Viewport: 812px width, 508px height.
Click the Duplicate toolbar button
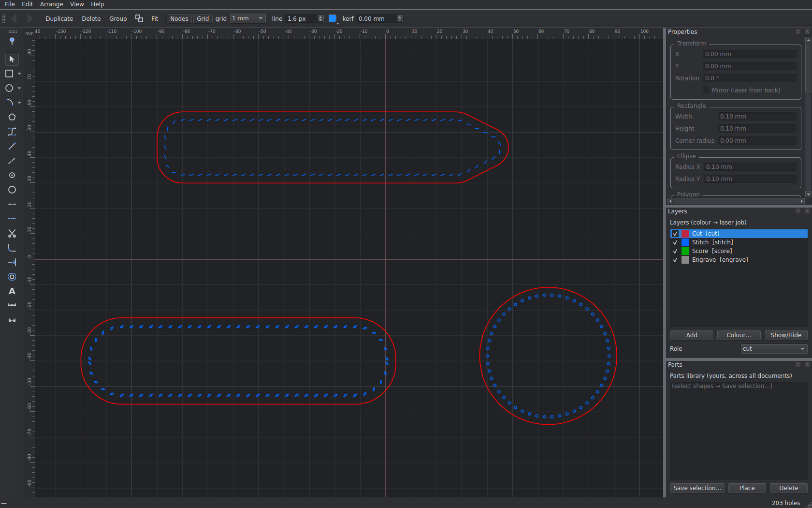point(59,18)
